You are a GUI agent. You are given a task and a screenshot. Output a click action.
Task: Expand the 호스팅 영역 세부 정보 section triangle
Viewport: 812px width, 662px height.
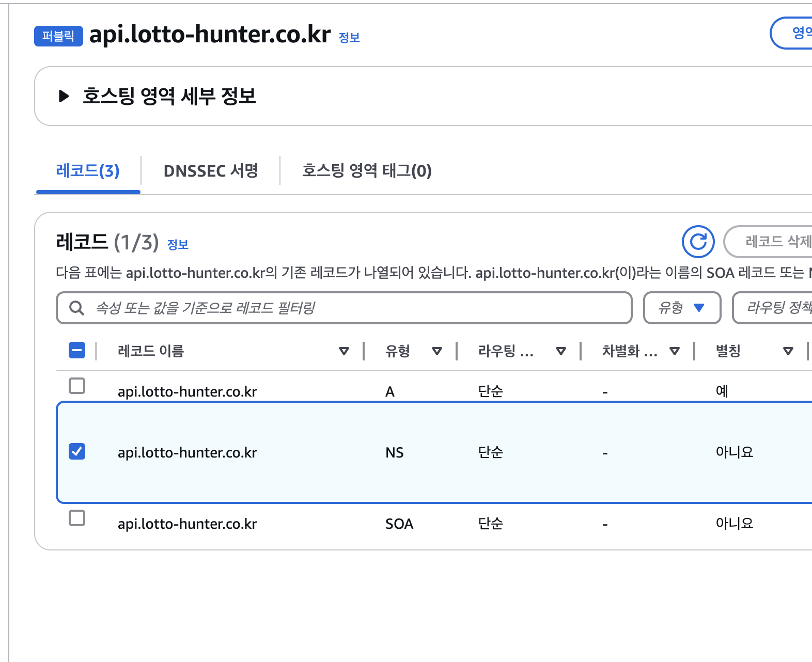pyautogui.click(x=64, y=96)
